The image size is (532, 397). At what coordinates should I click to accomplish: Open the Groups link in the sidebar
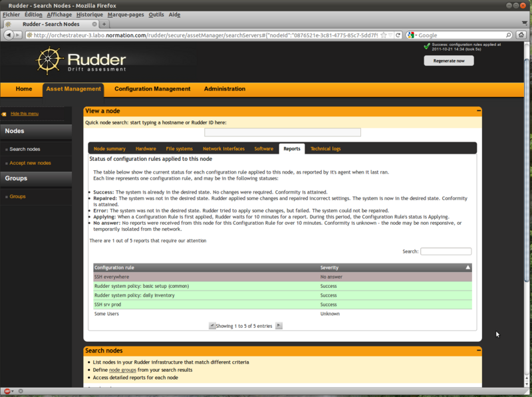(18, 196)
